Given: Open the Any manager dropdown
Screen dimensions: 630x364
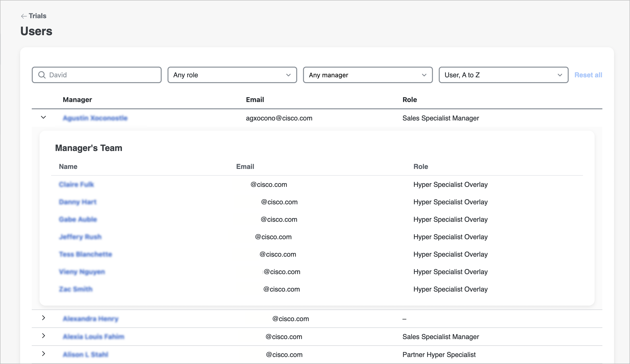Looking at the screenshot, I should (367, 75).
